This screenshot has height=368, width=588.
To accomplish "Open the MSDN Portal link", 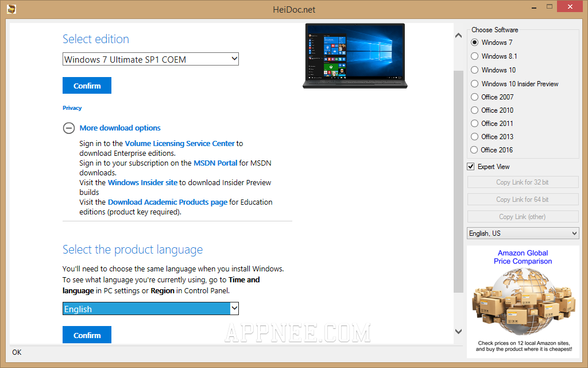I will [215, 163].
